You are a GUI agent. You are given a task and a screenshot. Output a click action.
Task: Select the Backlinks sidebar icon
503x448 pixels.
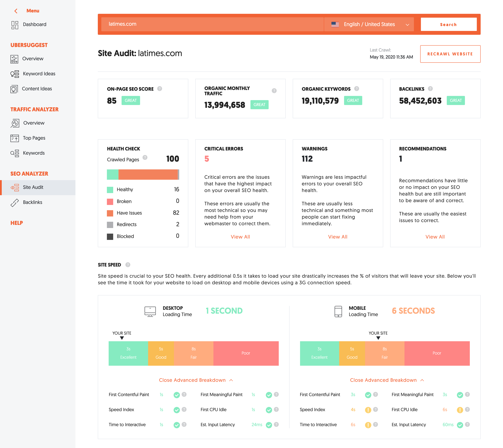pos(14,202)
